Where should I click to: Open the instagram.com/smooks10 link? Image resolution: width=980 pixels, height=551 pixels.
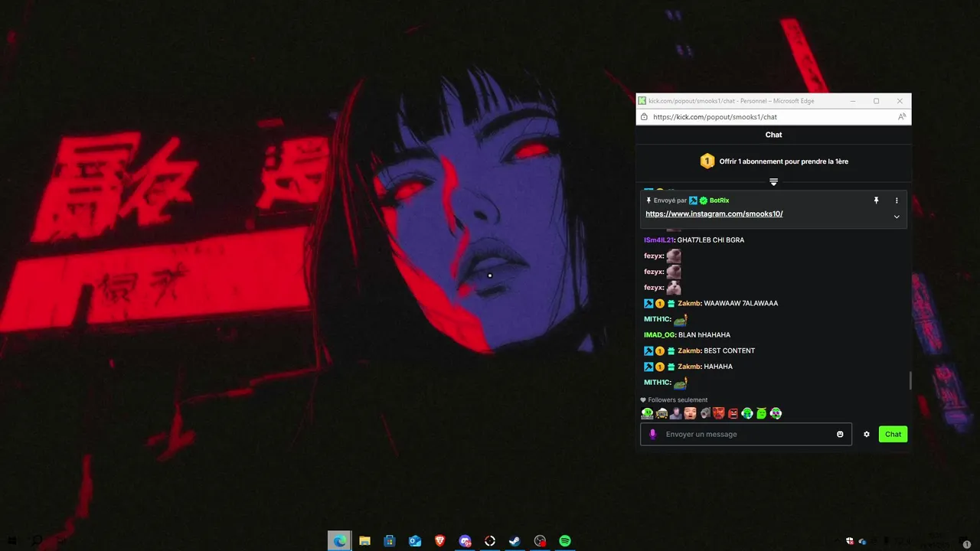pos(714,214)
